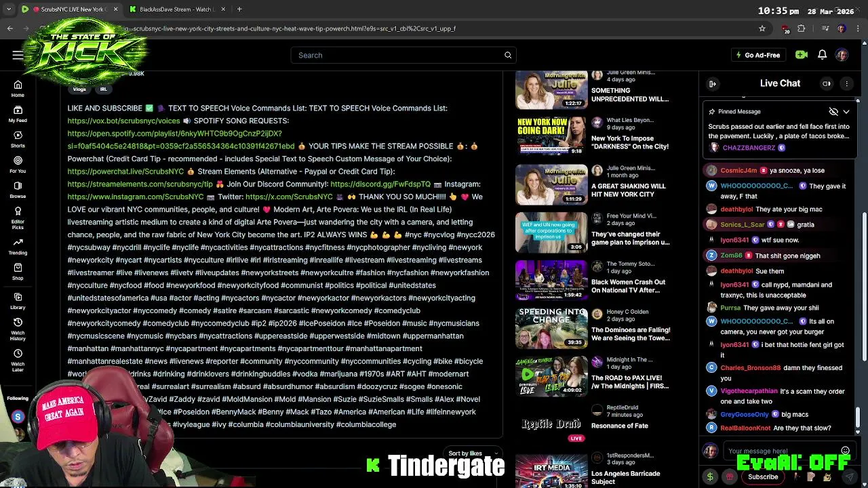Click the #nycsubway hashtag
The width and height of the screenshot is (868, 488).
point(90,247)
